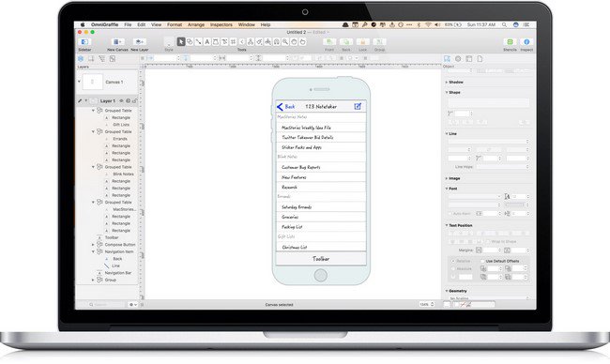The width and height of the screenshot is (610, 364).
Task: Select the Back item under Navigation Item
Action: click(117, 259)
